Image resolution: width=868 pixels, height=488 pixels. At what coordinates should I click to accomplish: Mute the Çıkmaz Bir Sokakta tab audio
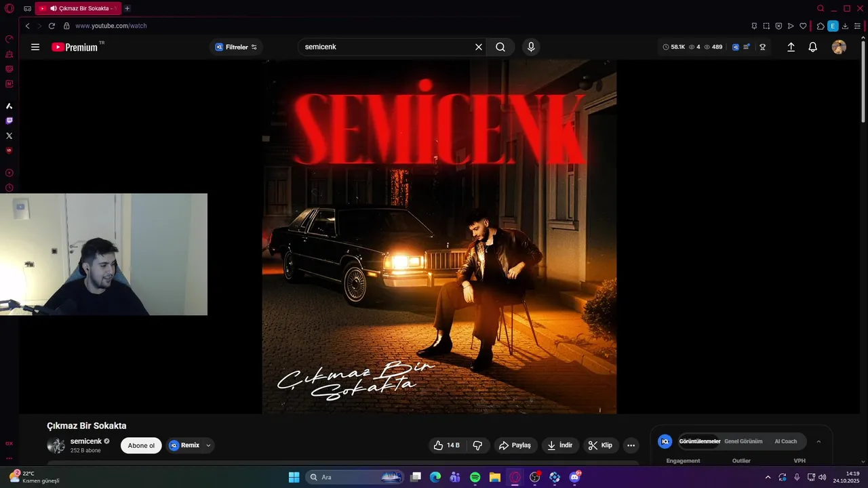click(x=54, y=8)
